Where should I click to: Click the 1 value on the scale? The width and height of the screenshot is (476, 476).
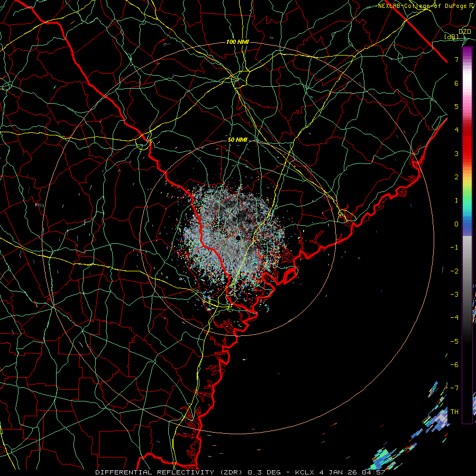(x=456, y=200)
